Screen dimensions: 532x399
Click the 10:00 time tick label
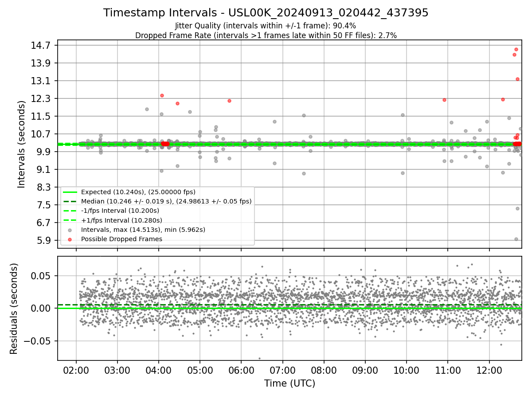coord(407,370)
